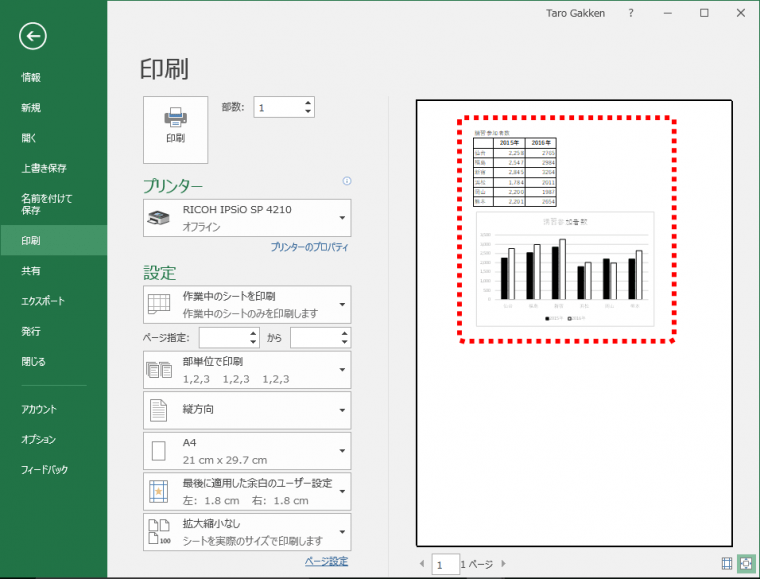The image size is (760, 579).
Task: Expand 作業中のシートを印刷 dropdown
Action: 247,305
